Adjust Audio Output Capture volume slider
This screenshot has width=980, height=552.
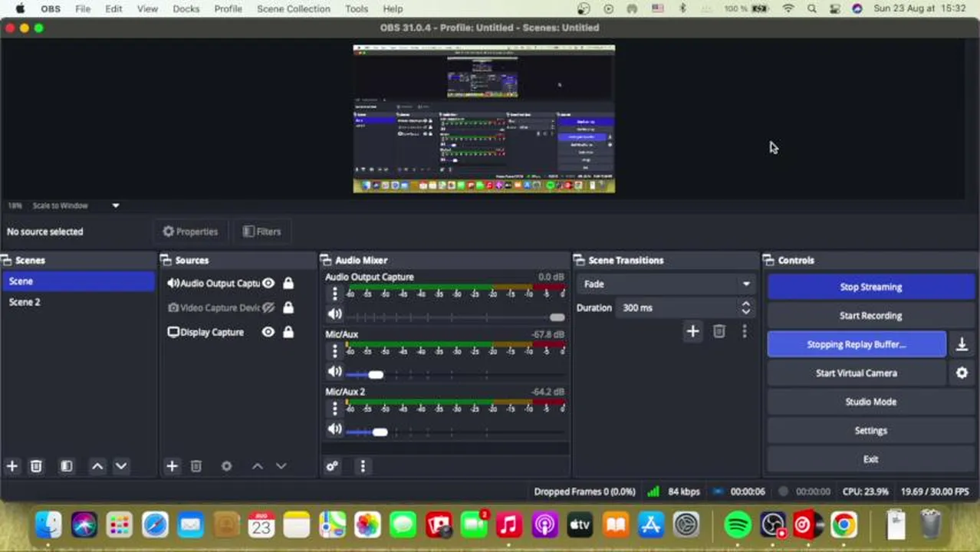click(455, 317)
